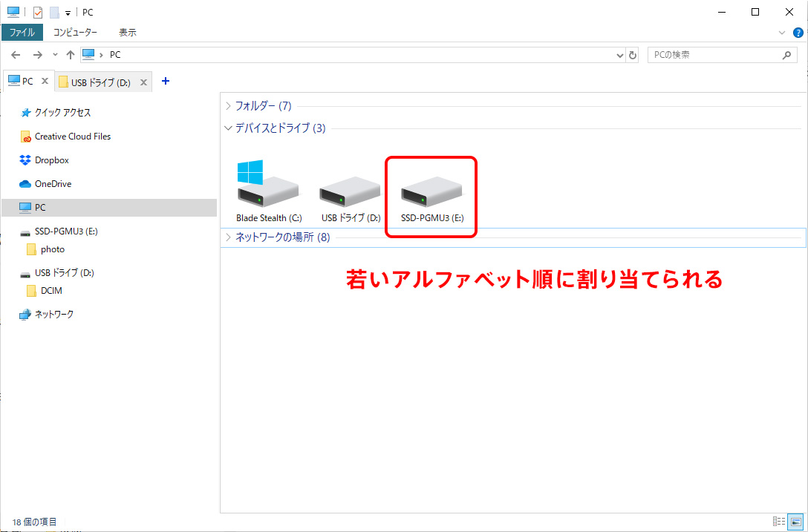Viewport: 808px width, 532px height.
Task: Collapse the デバイスとドライブ section
Action: tap(228, 128)
